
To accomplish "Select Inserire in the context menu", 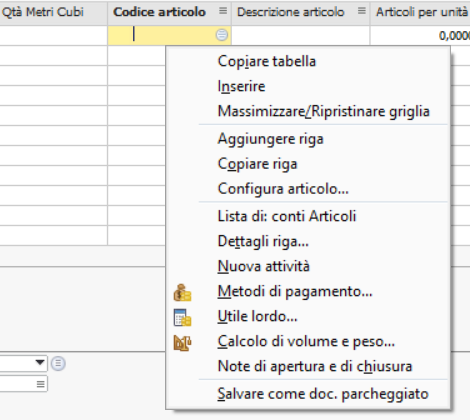I will [241, 86].
